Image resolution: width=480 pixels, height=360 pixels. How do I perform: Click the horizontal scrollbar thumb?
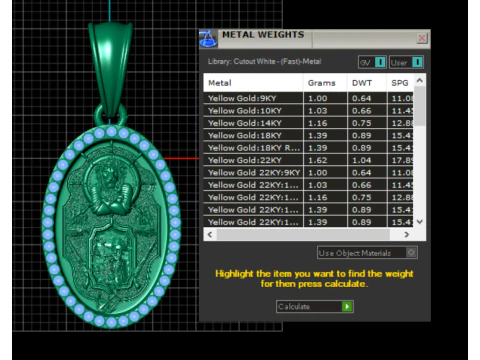click(x=303, y=234)
